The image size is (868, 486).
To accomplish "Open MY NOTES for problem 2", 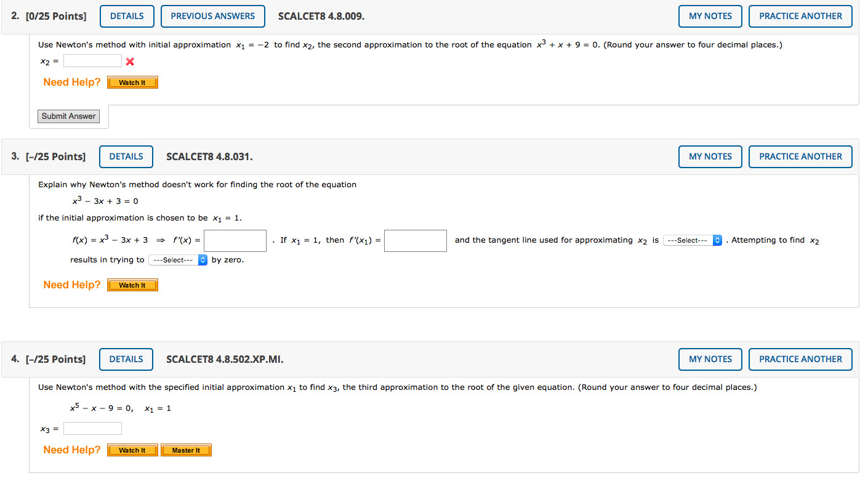I will pos(710,16).
